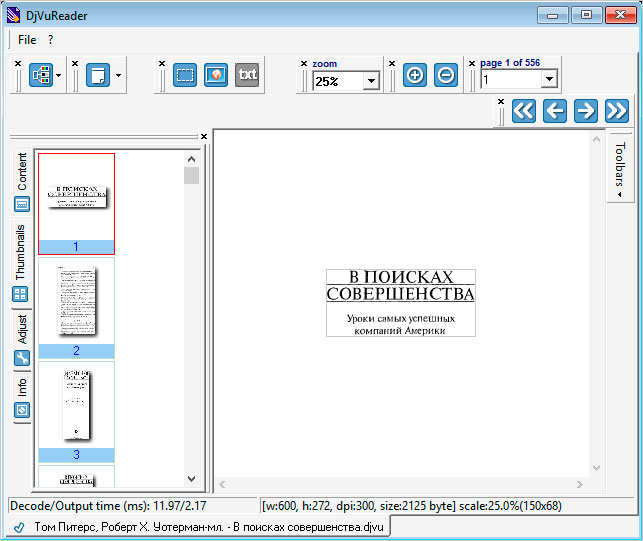
Task: Open dropdown arrow beside layout tree icon
Action: coord(59,75)
